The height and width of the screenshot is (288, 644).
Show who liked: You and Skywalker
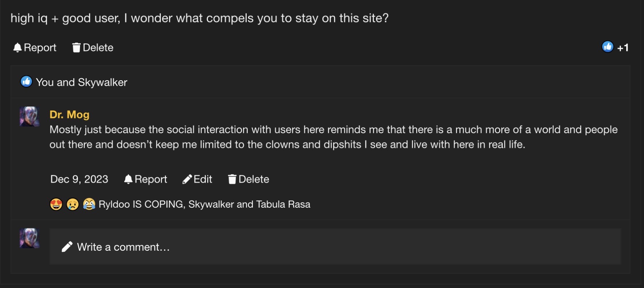pyautogui.click(x=81, y=82)
